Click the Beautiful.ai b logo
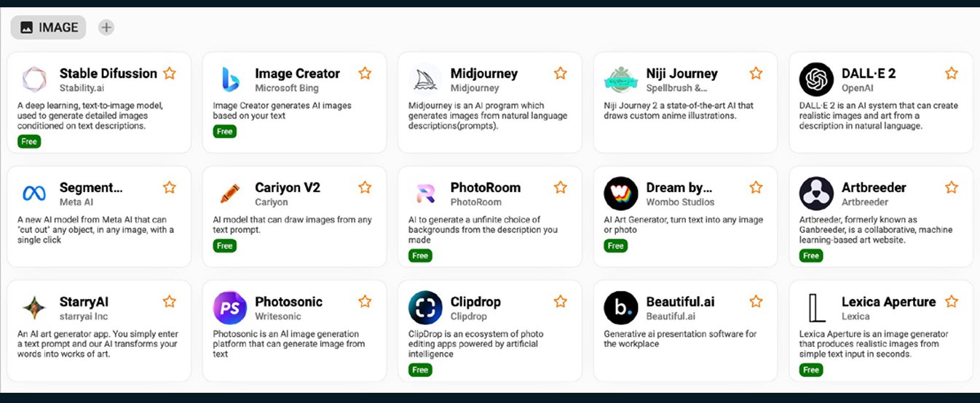Image resolution: width=980 pixels, height=403 pixels. [x=621, y=308]
